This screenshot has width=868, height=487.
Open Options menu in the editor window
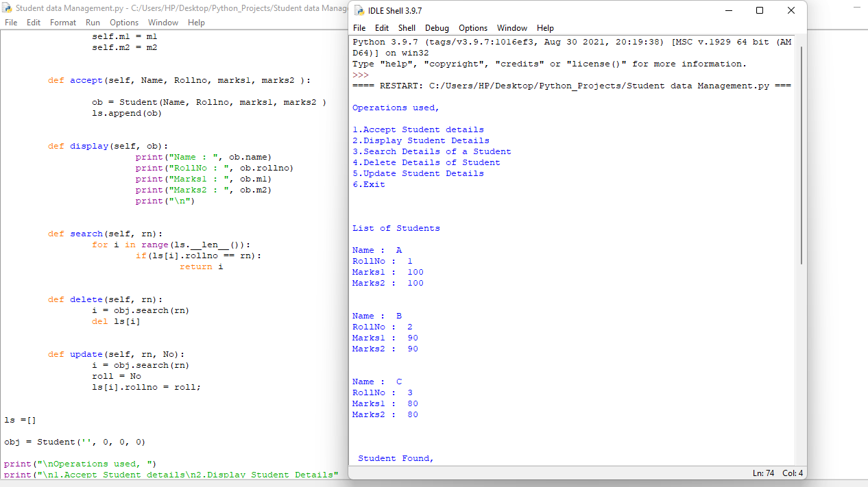tap(124, 23)
